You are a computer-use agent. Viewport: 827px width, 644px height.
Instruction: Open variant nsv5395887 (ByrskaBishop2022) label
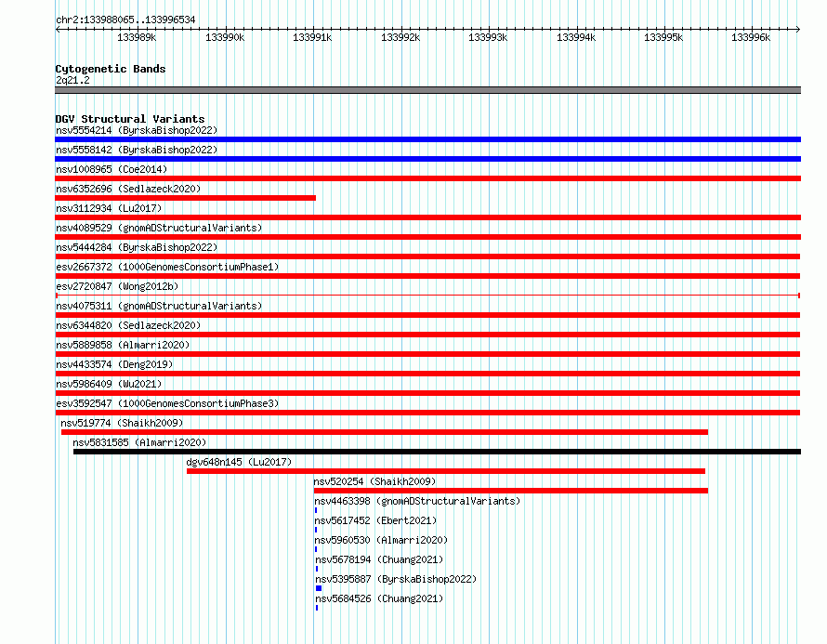click(396, 579)
